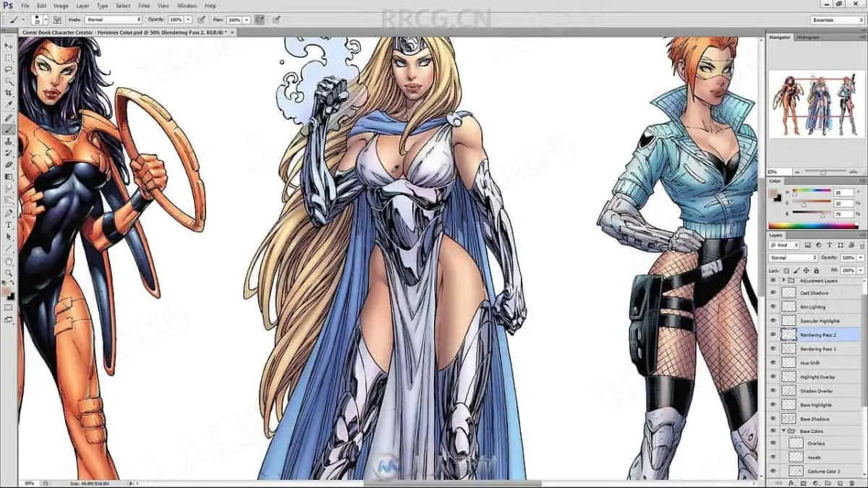Select the Move tool
Image resolution: width=868 pixels, height=488 pixels.
[x=9, y=46]
